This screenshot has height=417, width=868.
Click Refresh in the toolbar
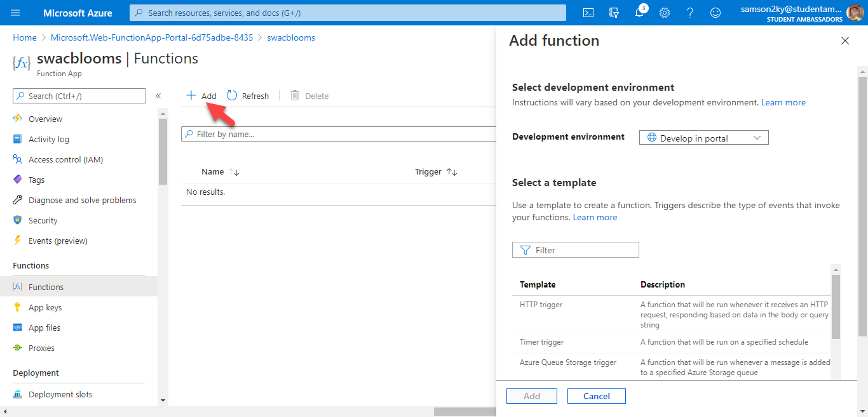point(248,96)
